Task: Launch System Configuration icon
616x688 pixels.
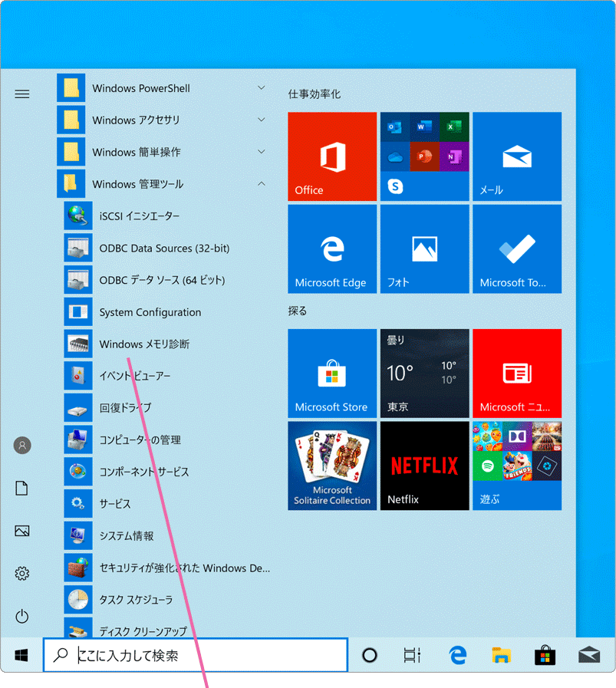Action: tap(78, 312)
